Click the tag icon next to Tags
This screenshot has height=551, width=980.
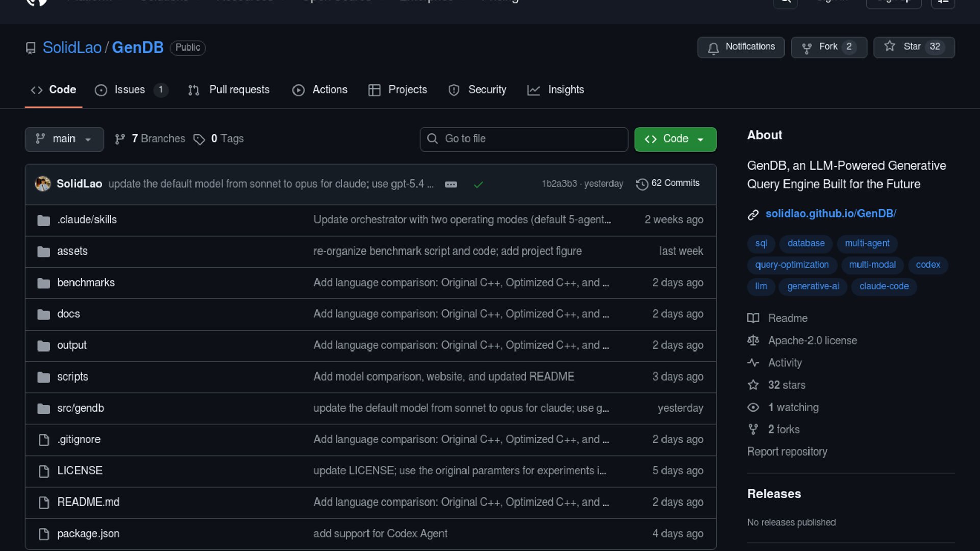pos(199,139)
